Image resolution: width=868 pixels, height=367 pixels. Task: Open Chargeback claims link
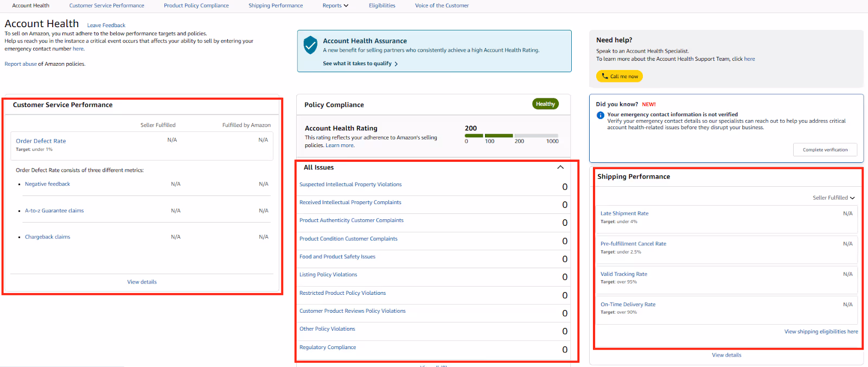tap(48, 237)
